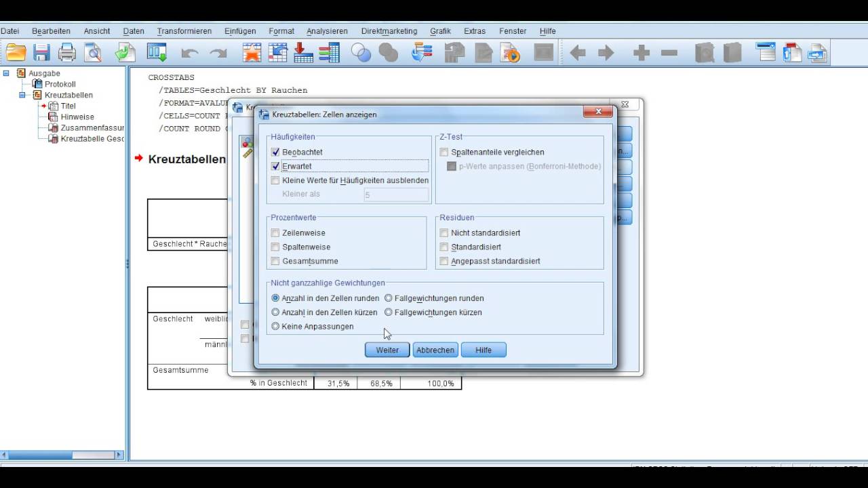Screen dimensions: 868x488
Task: Click the Run Script toolbar icon
Action: point(511,53)
